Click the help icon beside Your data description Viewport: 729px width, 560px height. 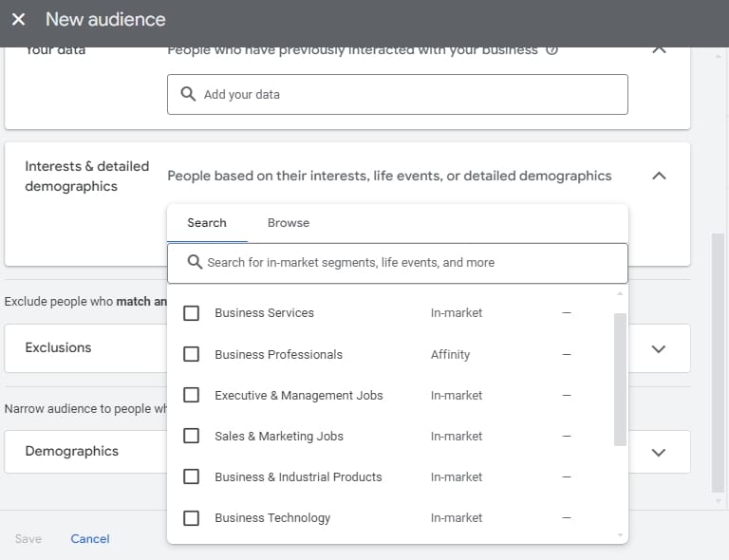[x=552, y=50]
